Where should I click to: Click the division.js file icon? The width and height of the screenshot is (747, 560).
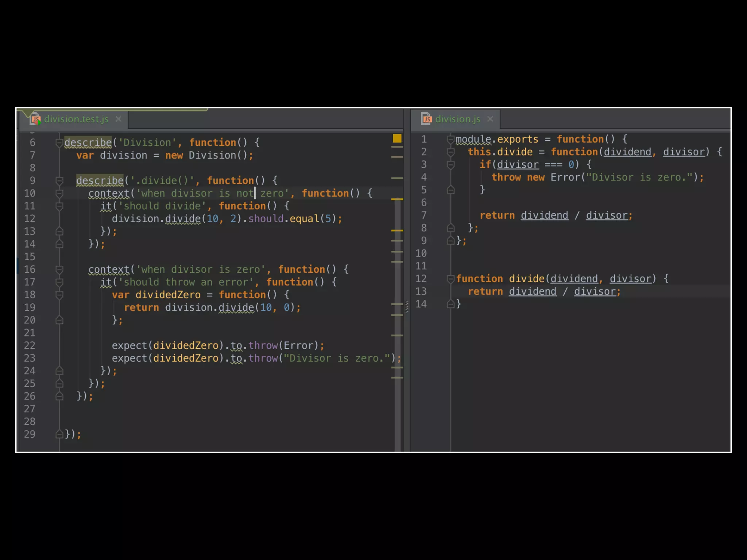pos(426,119)
